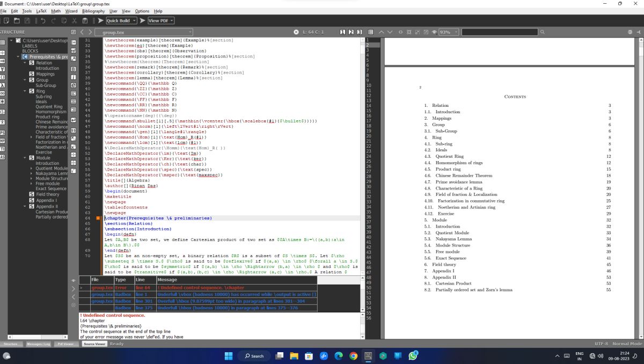Viewport: 644px width, 364px height.
Task: Open the Tools menu
Action: tap(27, 11)
